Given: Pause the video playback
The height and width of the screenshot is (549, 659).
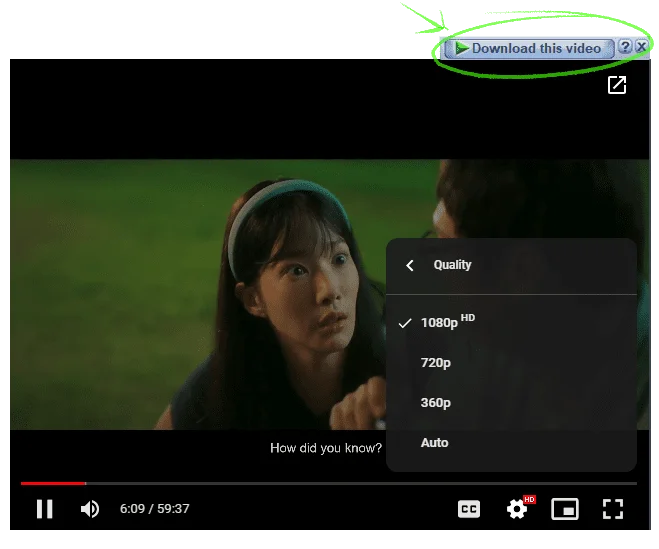Looking at the screenshot, I should 45,509.
